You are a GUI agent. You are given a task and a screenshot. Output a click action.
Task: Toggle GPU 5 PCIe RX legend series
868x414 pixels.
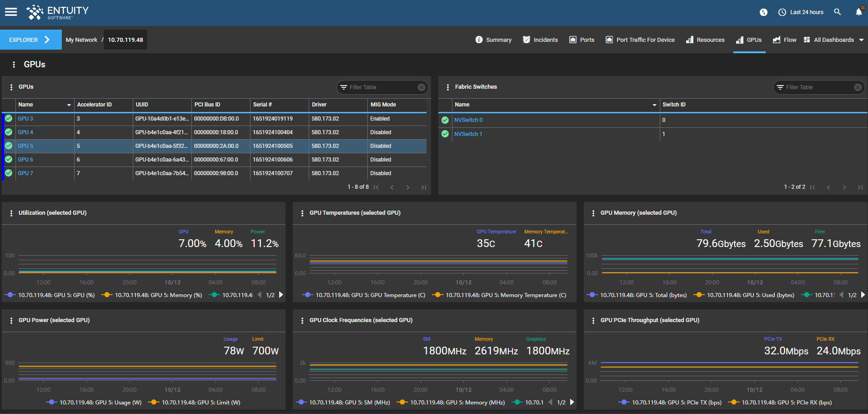780,403
